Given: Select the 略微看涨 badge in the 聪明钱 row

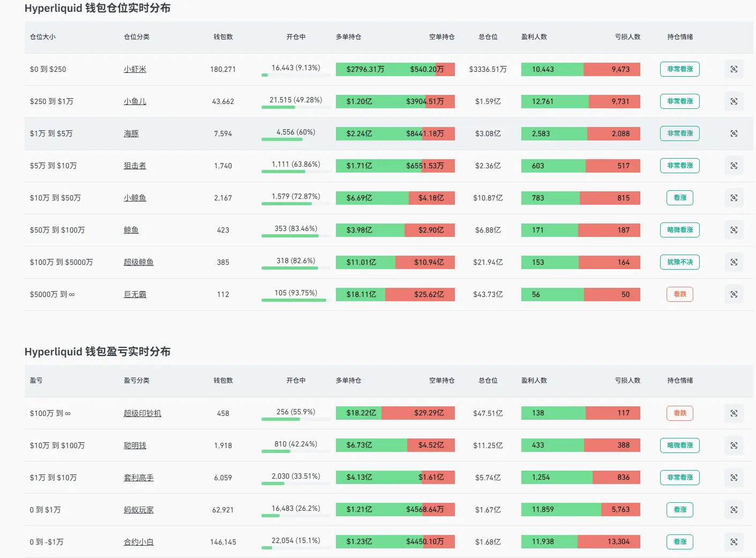Looking at the screenshot, I should click(680, 445).
